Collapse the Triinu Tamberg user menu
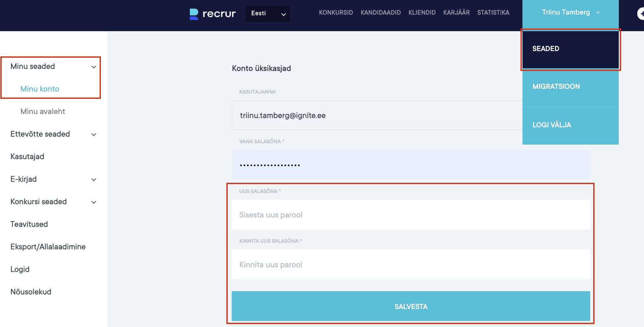644x327 pixels. point(570,13)
